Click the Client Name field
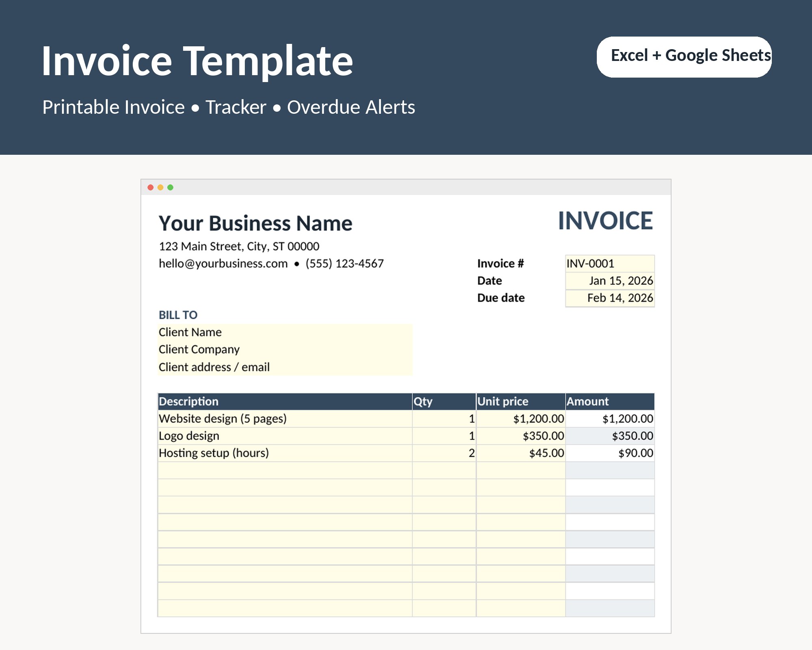 click(285, 332)
